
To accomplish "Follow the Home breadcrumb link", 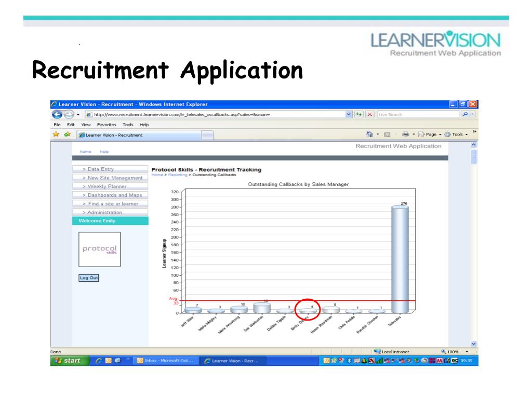I will (157, 175).
